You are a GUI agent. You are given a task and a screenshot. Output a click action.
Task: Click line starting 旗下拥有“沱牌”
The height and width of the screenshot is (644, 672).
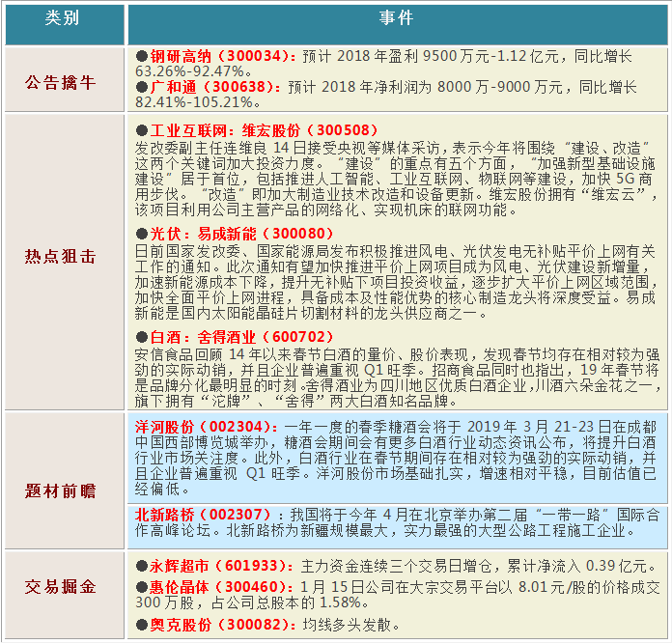point(296,402)
